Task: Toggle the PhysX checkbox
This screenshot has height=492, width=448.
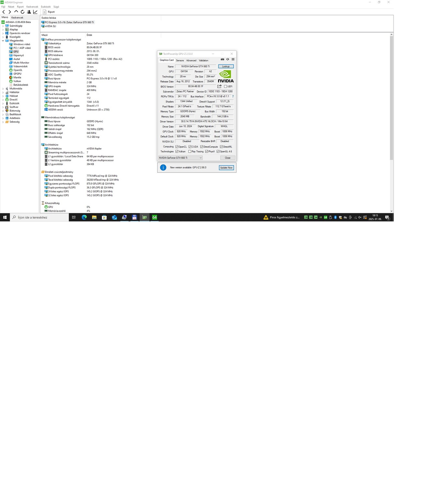Action: point(206,151)
